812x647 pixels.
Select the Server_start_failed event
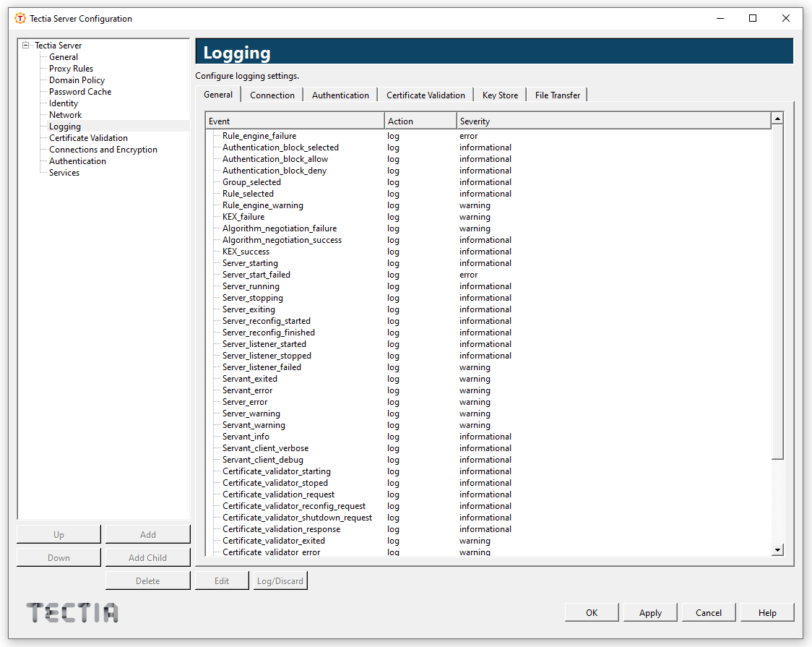click(256, 275)
